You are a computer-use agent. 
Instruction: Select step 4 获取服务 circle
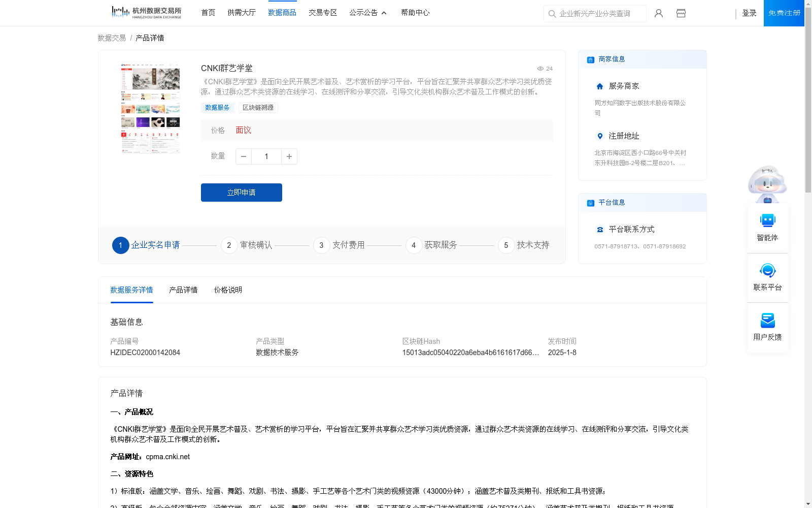414,245
